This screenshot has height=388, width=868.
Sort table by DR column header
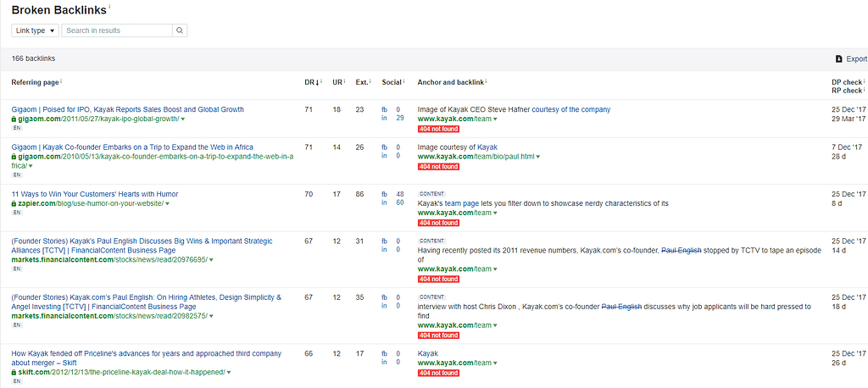click(312, 82)
